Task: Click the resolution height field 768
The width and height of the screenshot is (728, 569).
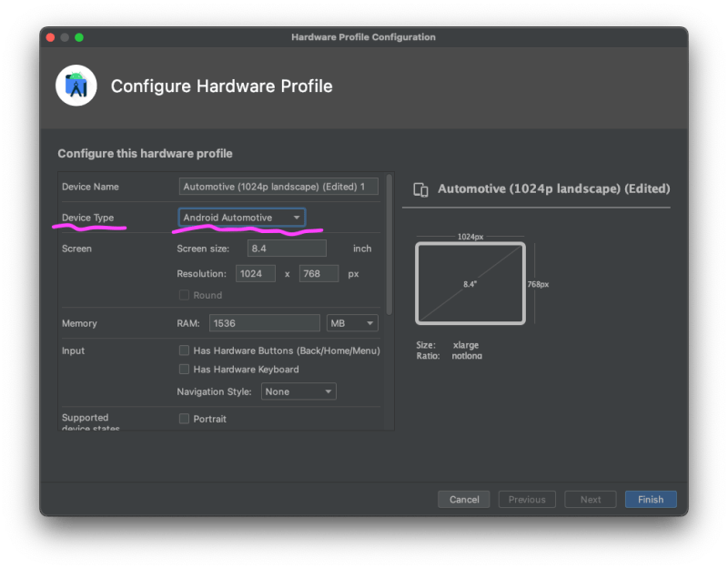Action: pyautogui.click(x=319, y=274)
